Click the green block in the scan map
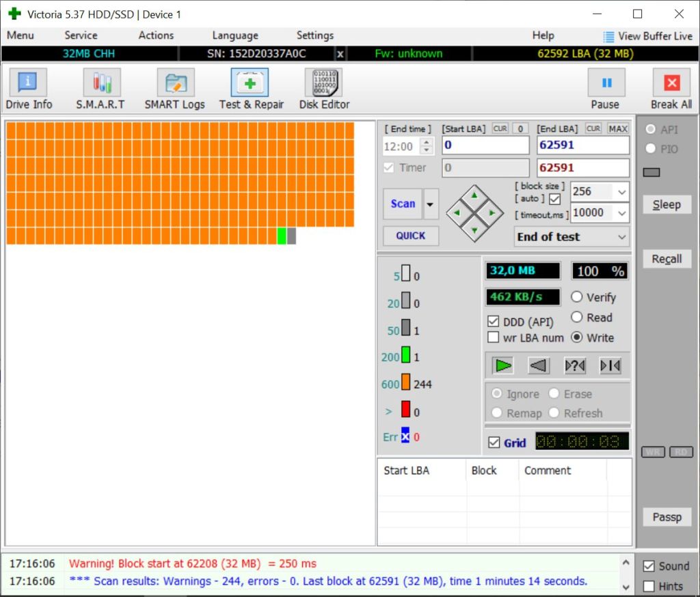700x597 pixels. (x=282, y=236)
